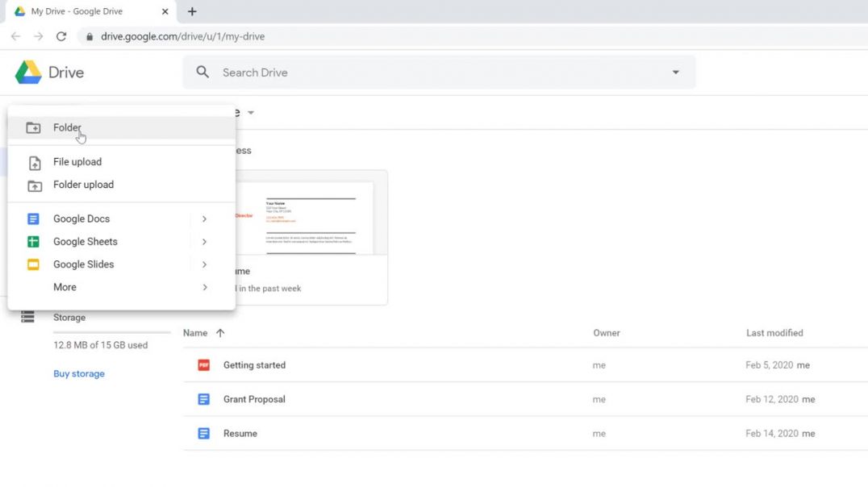Click the owner 'me' in the Grant Proposal row
The width and height of the screenshot is (868, 487).
(x=599, y=399)
